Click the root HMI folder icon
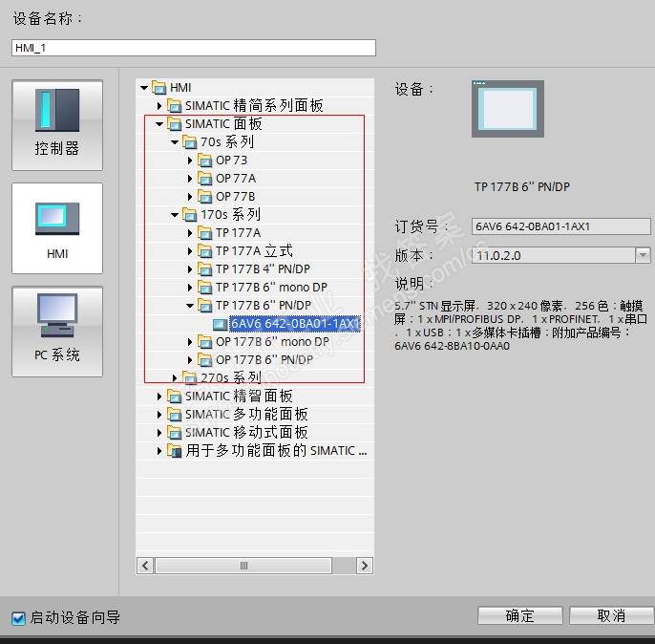This screenshot has height=644, width=655. [158, 87]
